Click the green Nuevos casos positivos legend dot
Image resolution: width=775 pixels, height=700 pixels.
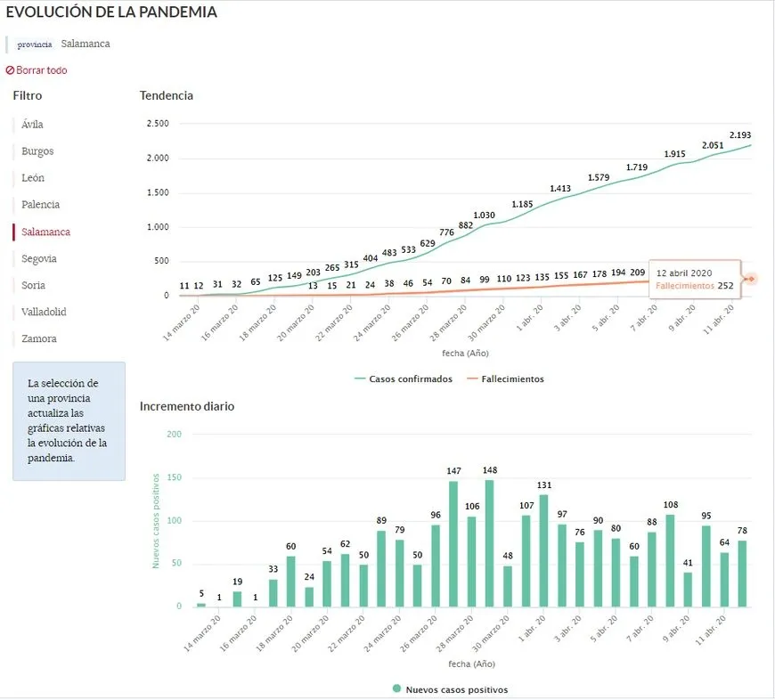tap(396, 689)
